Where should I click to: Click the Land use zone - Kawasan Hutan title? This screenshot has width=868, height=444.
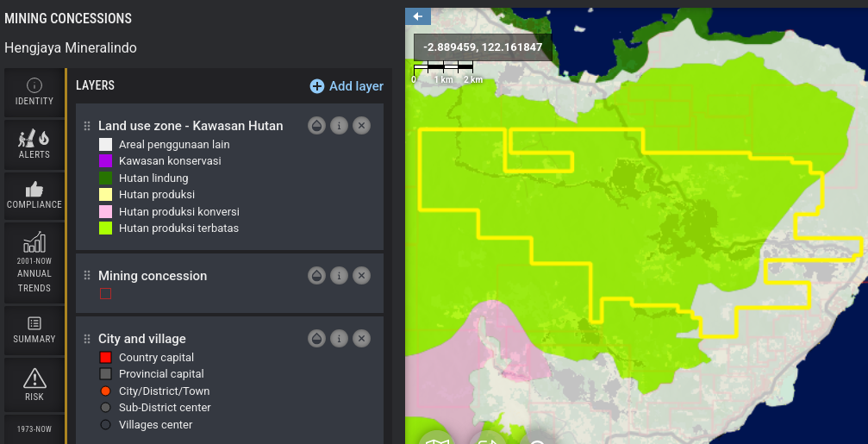pyautogui.click(x=190, y=126)
